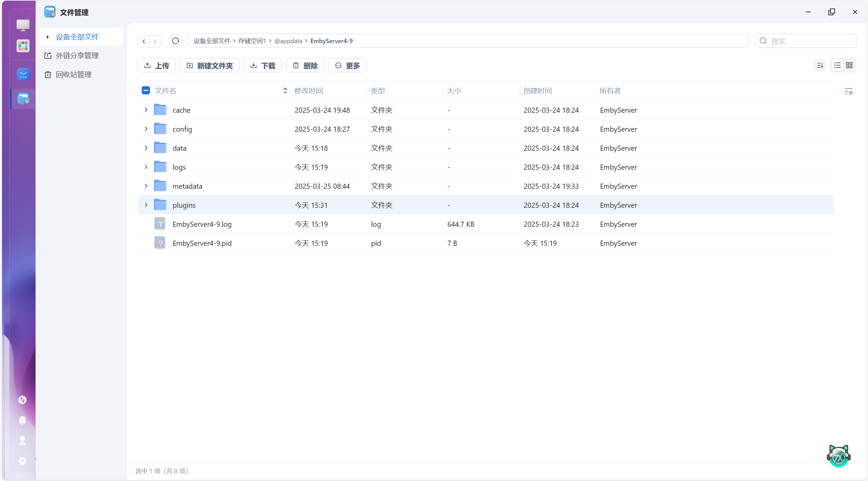
Task: Open the sync status icon in dock
Action: click(x=22, y=400)
